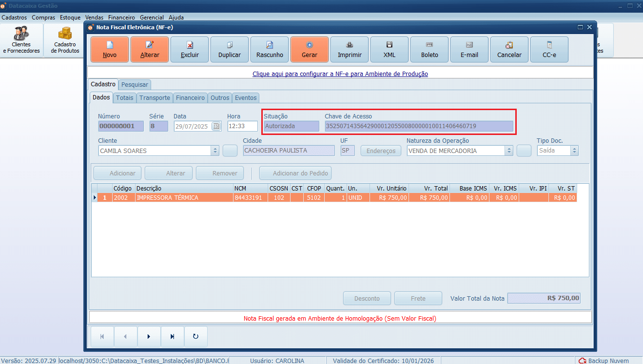The height and width of the screenshot is (364, 643).
Task: Expand the Cliente dropdown
Action: [x=215, y=151]
